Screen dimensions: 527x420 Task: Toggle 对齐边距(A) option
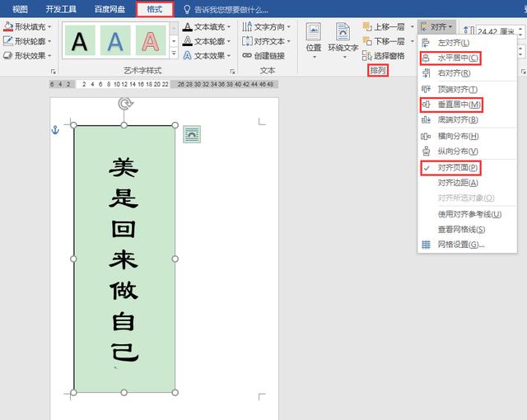(x=467, y=183)
